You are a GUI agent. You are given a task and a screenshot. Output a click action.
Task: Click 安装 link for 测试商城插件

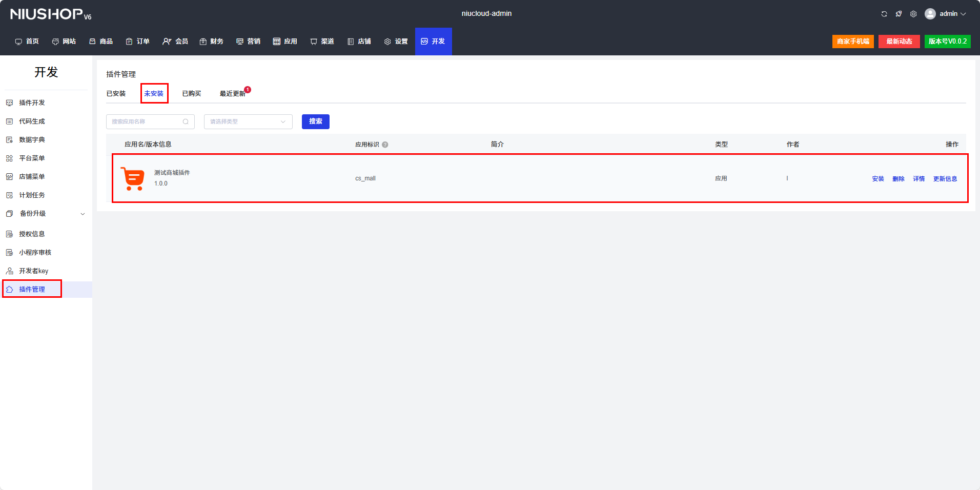878,179
